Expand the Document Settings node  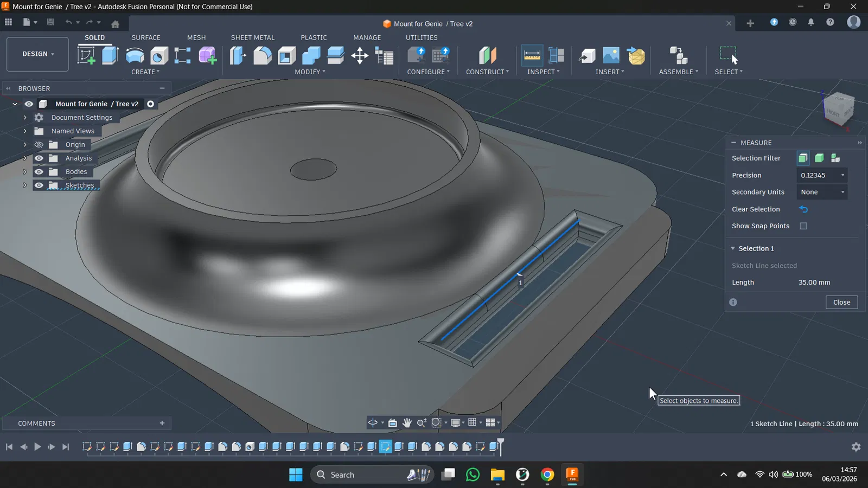click(25, 118)
